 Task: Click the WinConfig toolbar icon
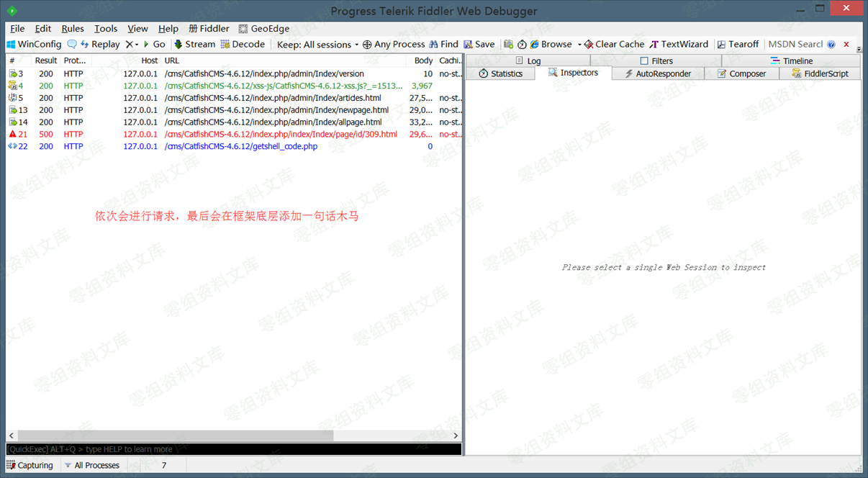point(12,45)
